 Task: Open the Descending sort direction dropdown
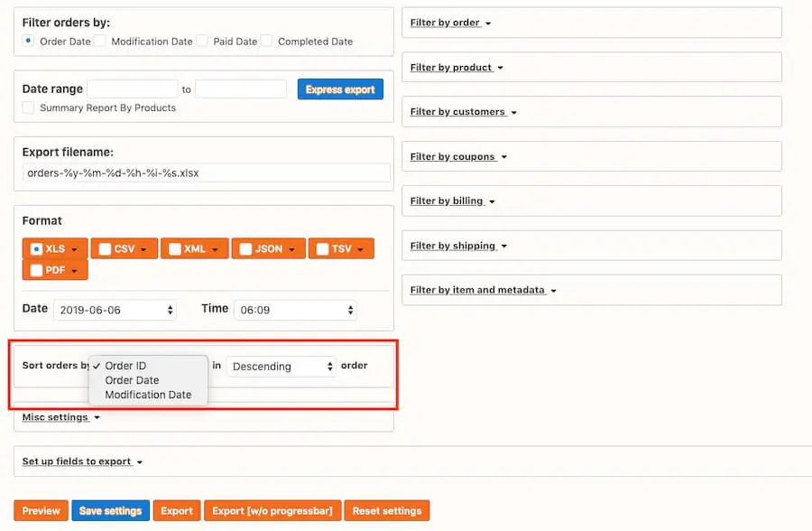coord(281,367)
